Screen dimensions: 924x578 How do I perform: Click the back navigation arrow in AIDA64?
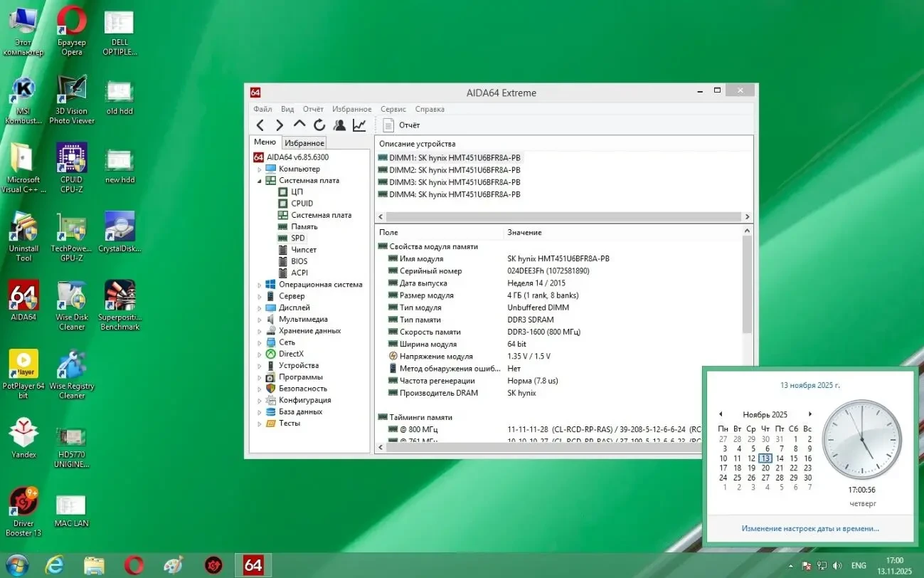tap(260, 124)
